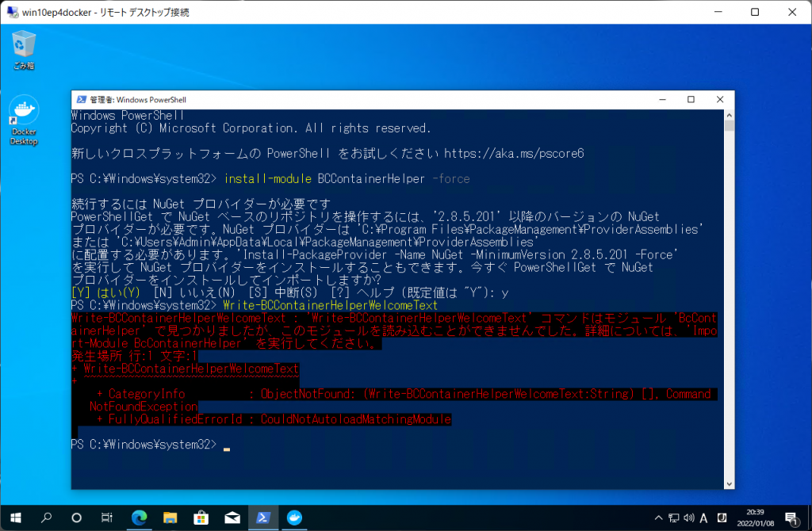Viewport: 812px width, 531px height.
Task: Click the -force parameter text
Action: click(451, 178)
